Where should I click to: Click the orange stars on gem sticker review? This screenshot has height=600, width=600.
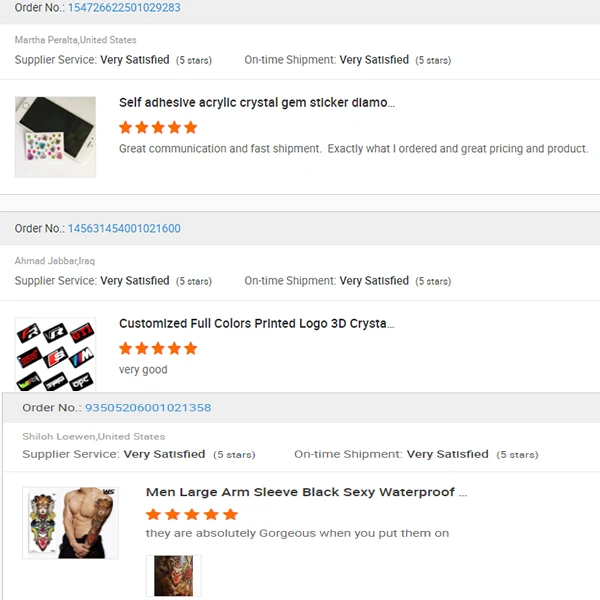158,128
